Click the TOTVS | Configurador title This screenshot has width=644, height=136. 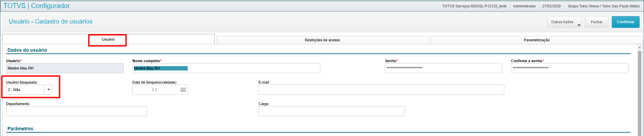pyautogui.click(x=37, y=6)
